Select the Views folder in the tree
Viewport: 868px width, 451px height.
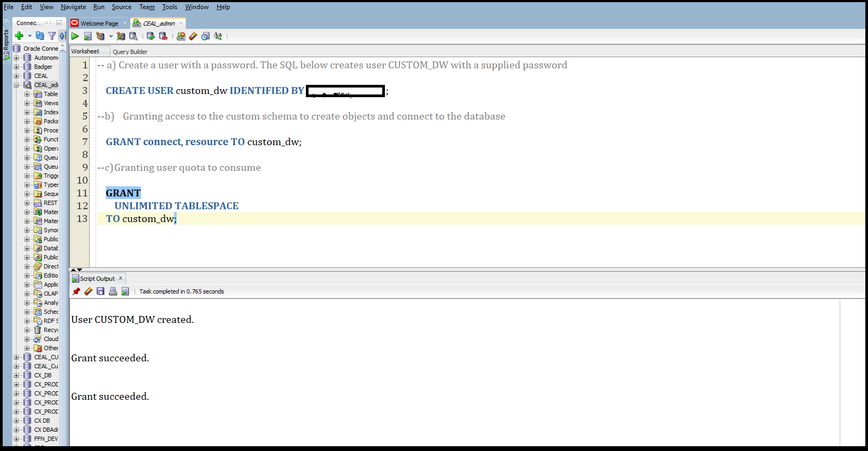pyautogui.click(x=46, y=103)
